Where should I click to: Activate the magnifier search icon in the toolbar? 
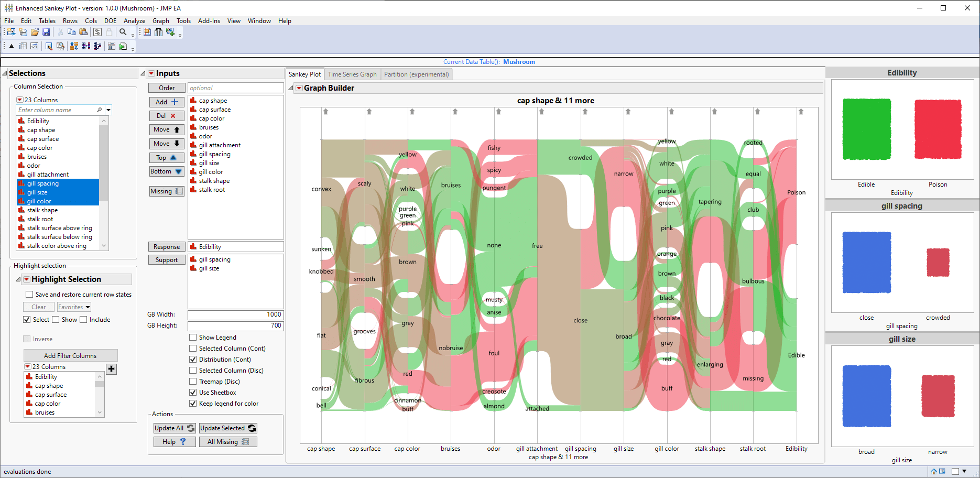point(123,32)
